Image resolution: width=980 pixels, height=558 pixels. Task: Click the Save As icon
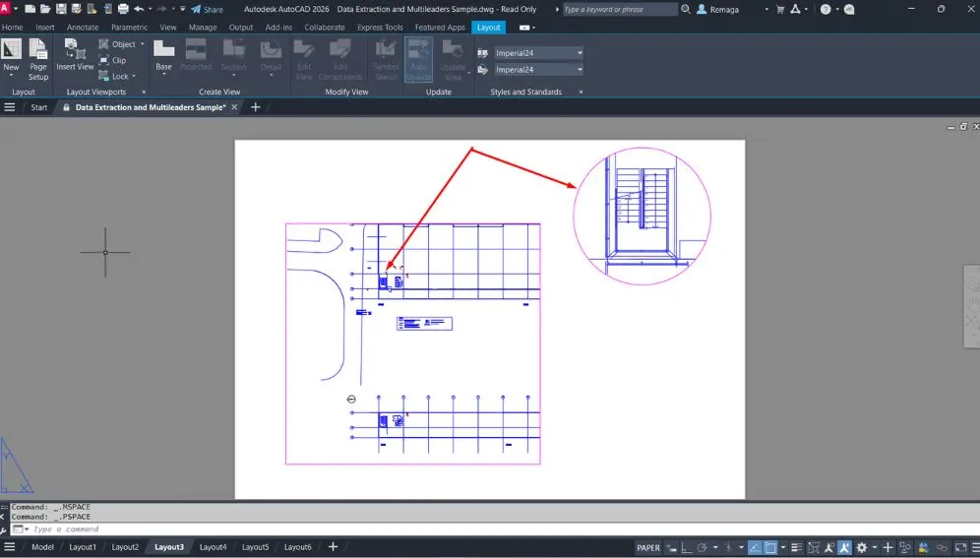pos(76,10)
